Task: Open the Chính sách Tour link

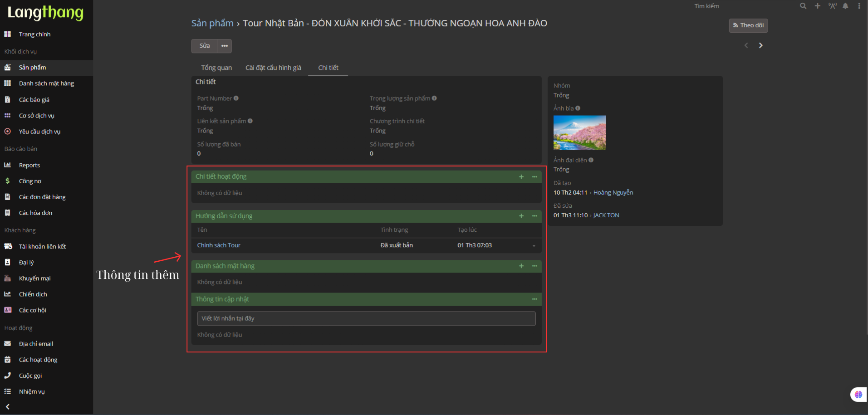Action: coord(219,245)
